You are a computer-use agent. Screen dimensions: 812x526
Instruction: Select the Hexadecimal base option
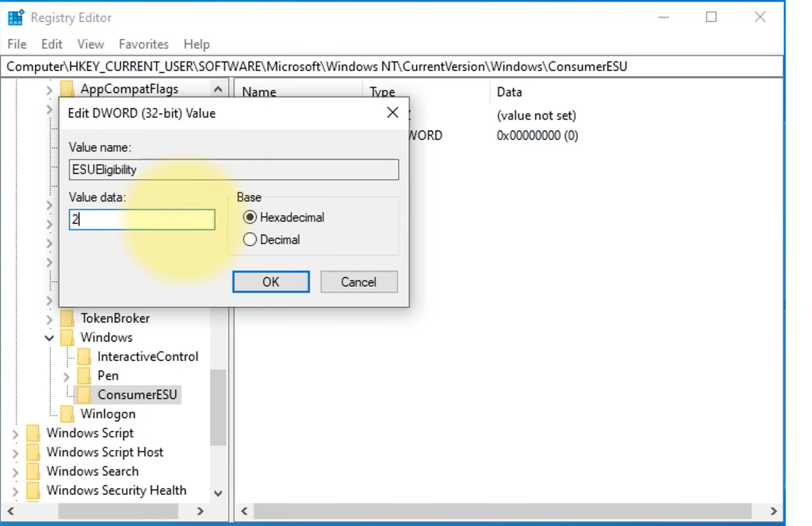250,218
